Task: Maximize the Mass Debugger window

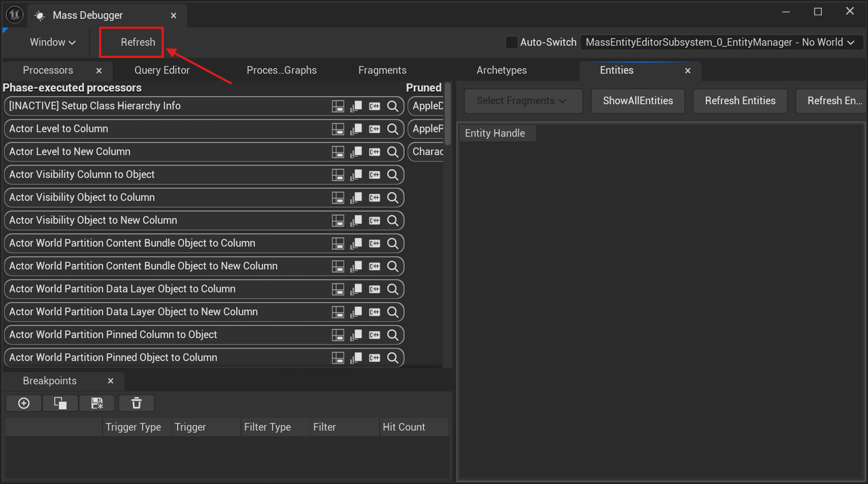Action: click(x=818, y=12)
